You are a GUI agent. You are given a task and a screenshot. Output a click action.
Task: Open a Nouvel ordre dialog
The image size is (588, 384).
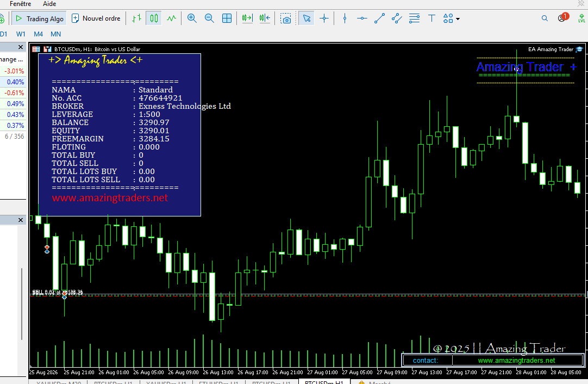pos(96,18)
